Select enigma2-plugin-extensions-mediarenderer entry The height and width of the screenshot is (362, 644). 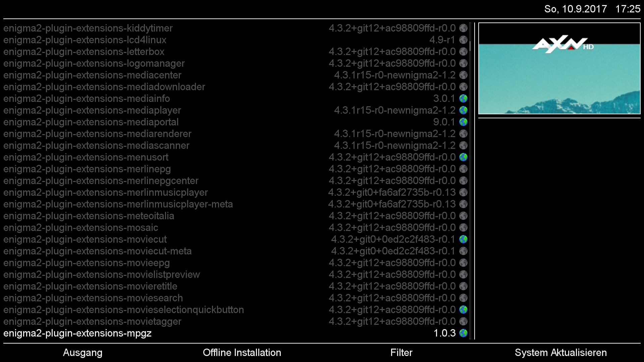(x=235, y=134)
